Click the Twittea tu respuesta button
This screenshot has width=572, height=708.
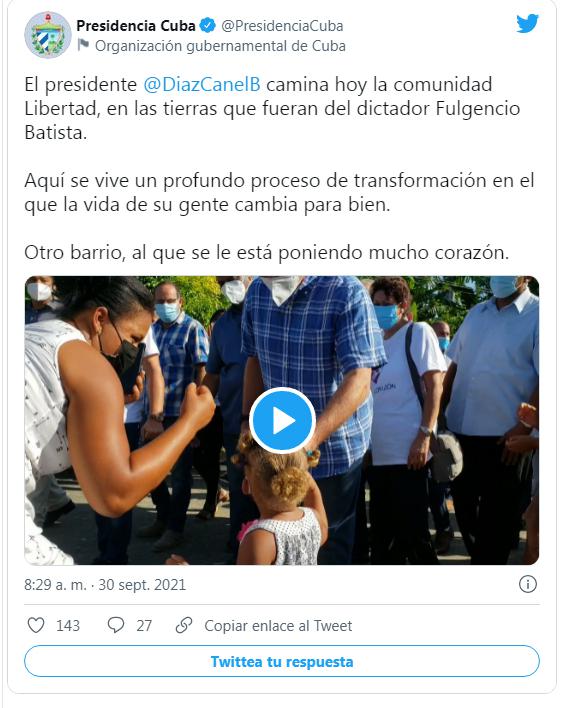[x=282, y=661]
